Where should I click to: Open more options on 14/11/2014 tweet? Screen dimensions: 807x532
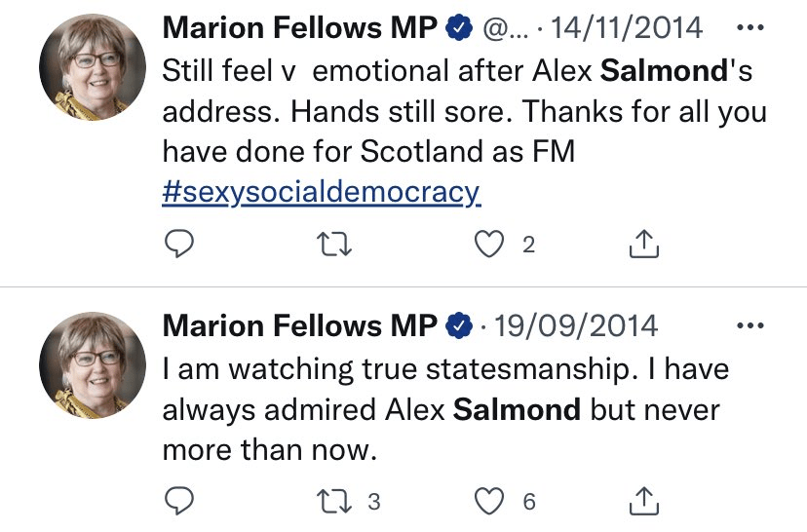pos(749,26)
